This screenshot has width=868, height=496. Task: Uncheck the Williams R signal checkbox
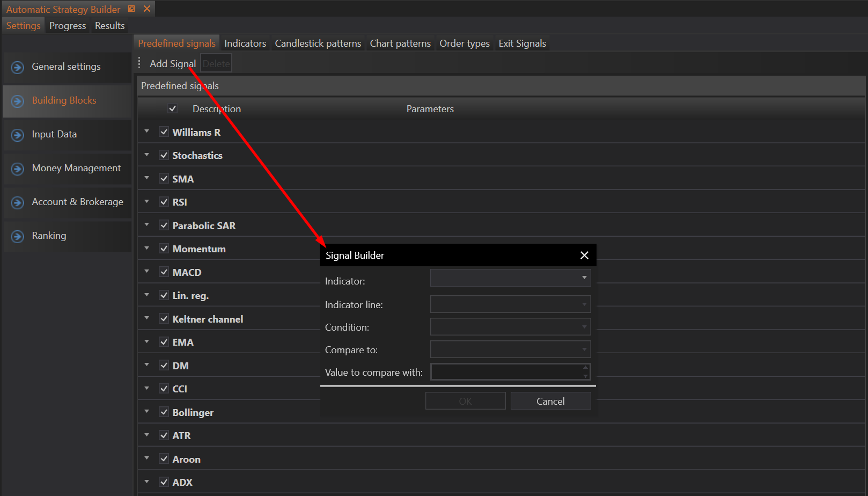pyautogui.click(x=164, y=132)
